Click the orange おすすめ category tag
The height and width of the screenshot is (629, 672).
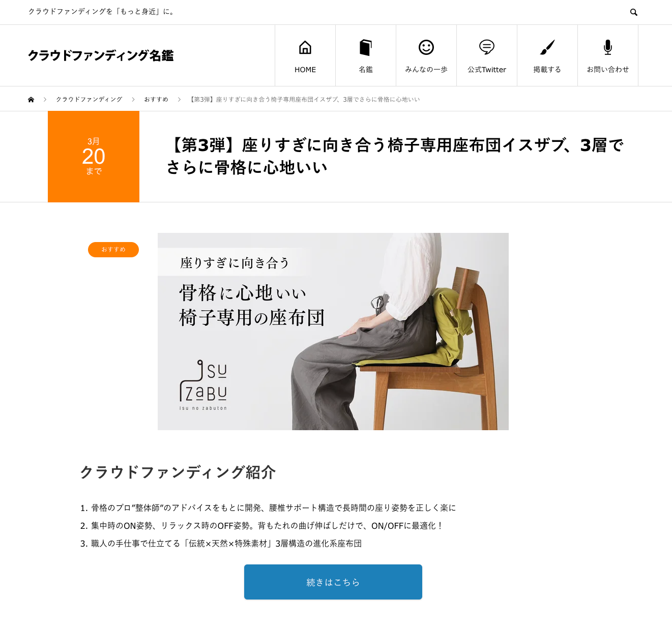pyautogui.click(x=113, y=250)
